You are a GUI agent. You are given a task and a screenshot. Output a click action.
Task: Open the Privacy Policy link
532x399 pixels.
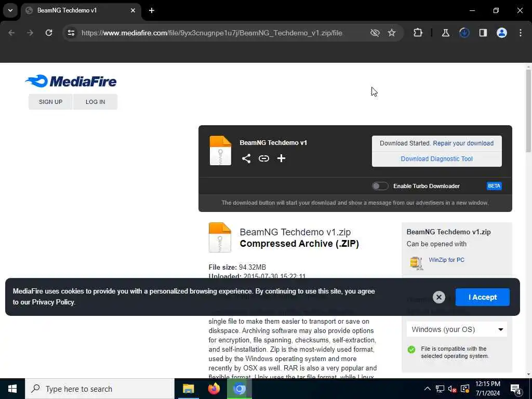coord(53,302)
